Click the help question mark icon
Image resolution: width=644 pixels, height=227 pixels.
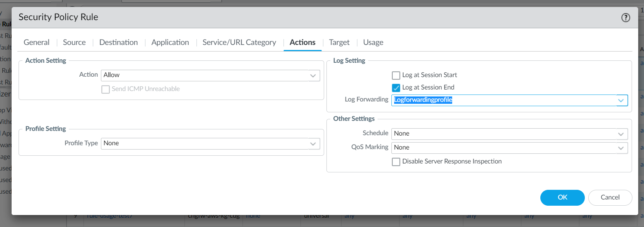tap(625, 17)
